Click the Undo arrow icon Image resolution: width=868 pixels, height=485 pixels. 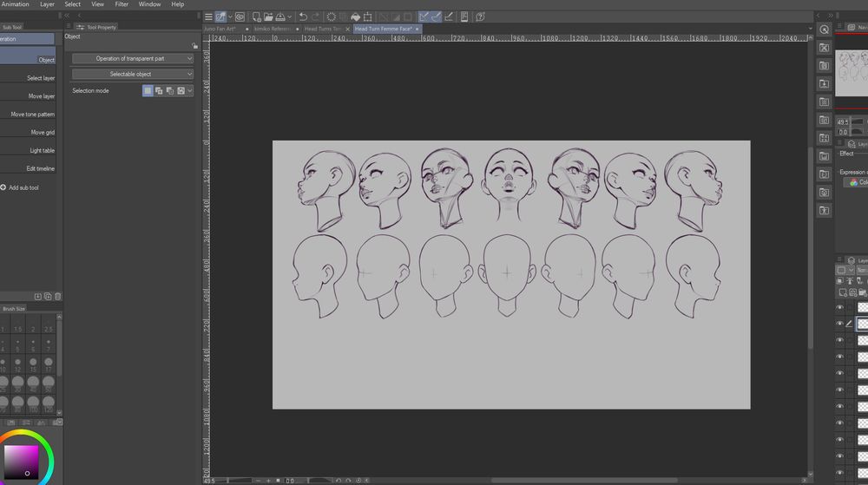(303, 17)
